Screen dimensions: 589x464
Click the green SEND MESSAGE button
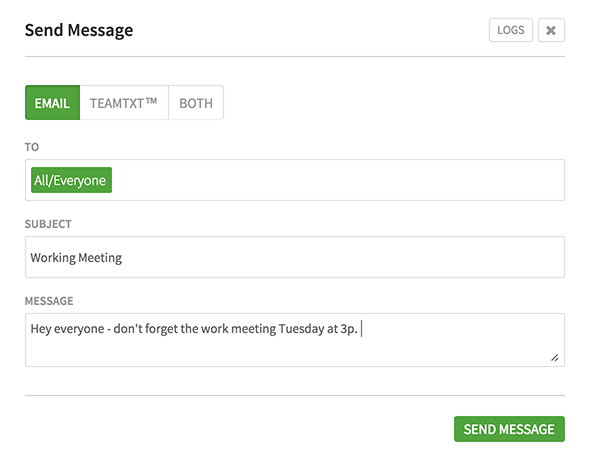509,429
